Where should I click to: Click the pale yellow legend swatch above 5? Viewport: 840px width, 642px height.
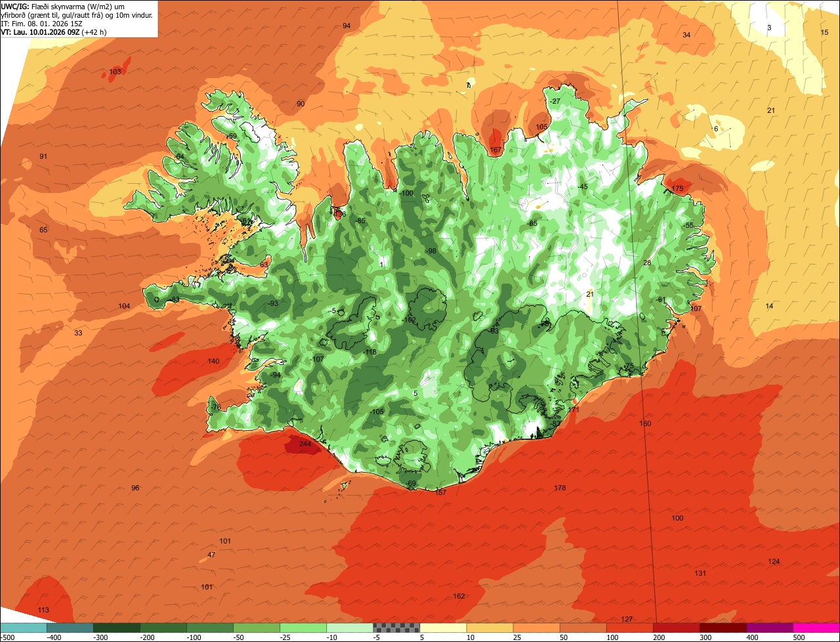point(443,628)
